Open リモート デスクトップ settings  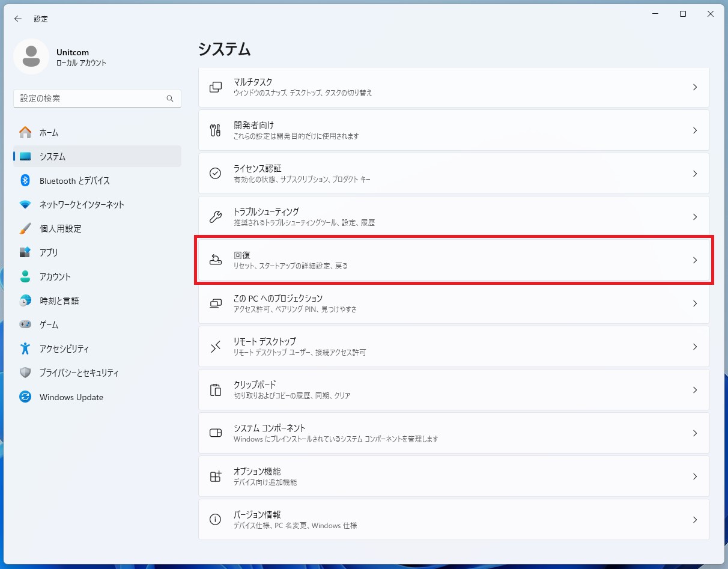pos(453,347)
